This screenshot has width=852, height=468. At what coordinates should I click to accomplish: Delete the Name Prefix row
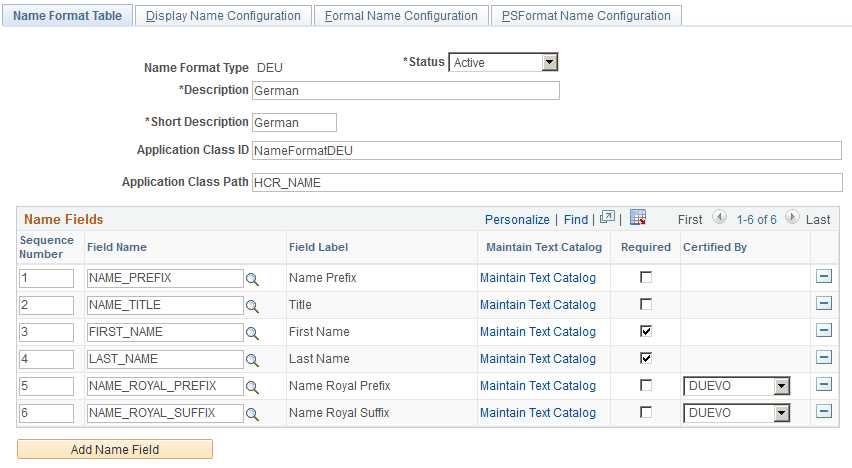(824, 276)
